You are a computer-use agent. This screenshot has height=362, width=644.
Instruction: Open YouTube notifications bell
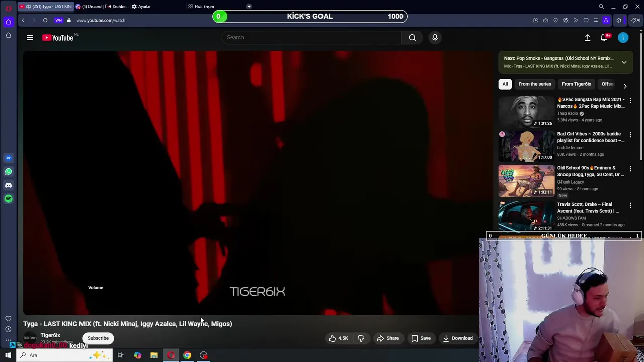click(x=604, y=37)
